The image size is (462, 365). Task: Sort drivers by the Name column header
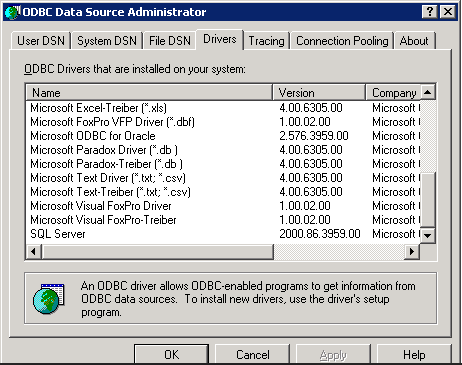point(149,92)
